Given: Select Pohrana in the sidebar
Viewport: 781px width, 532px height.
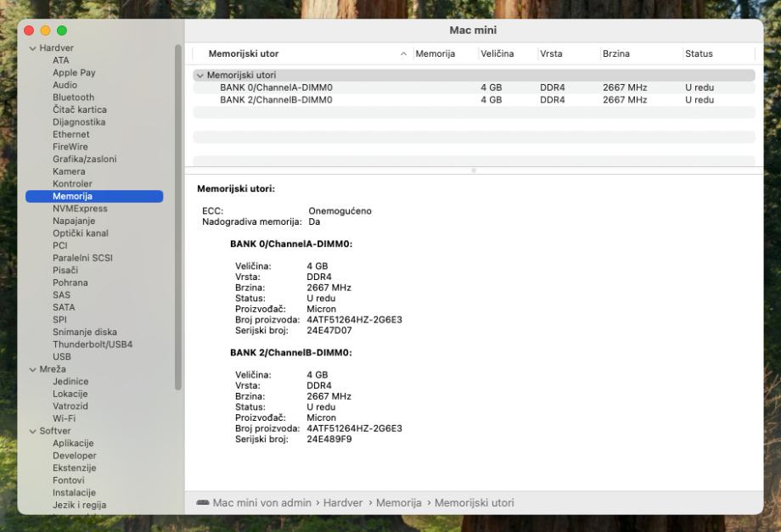Looking at the screenshot, I should click(x=70, y=283).
